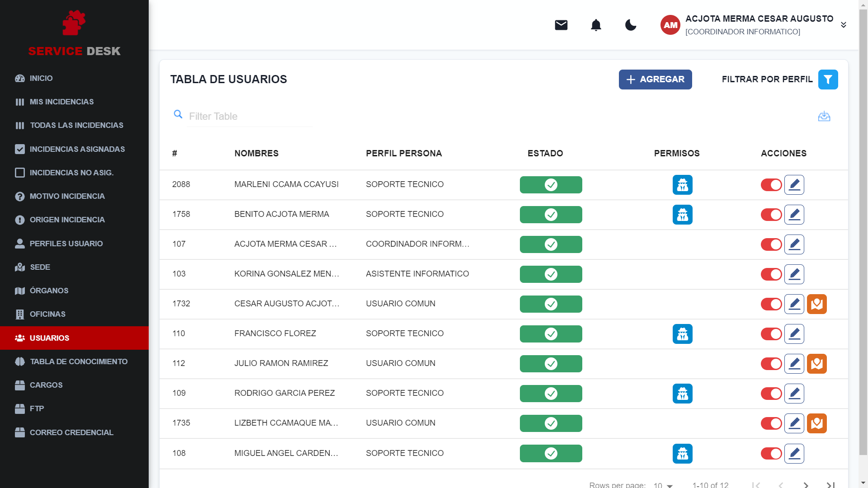Open the notifications bell icon
The image size is (868, 488).
(x=596, y=25)
